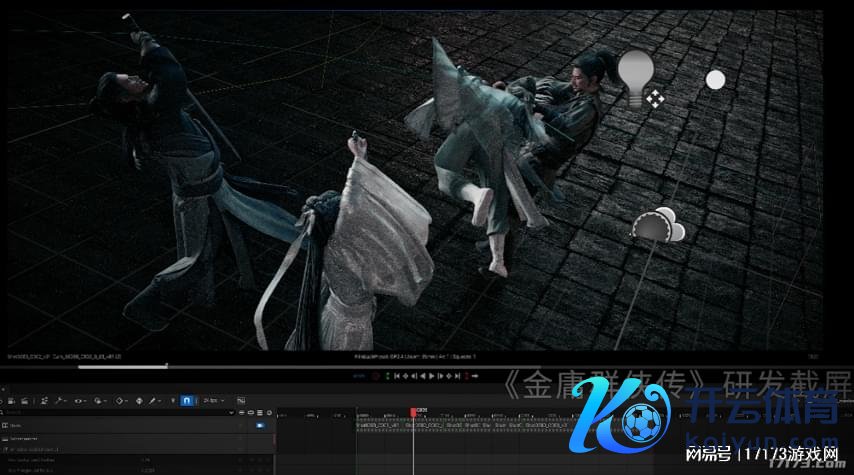Jump to sequence start in transport controls
Screen dimensions: 854x475
398,377
